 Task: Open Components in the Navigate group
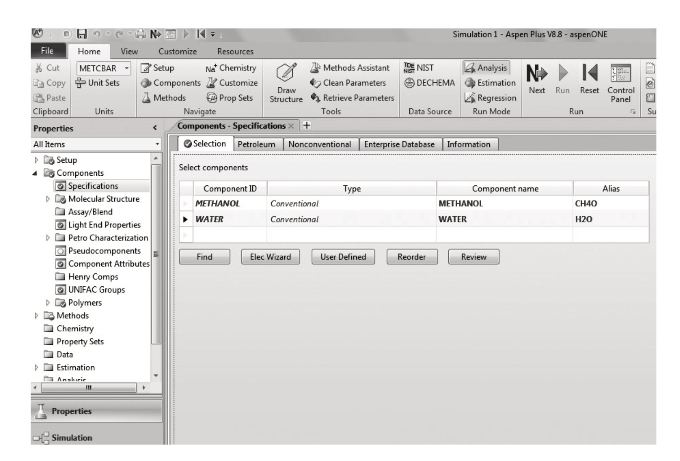tap(171, 82)
